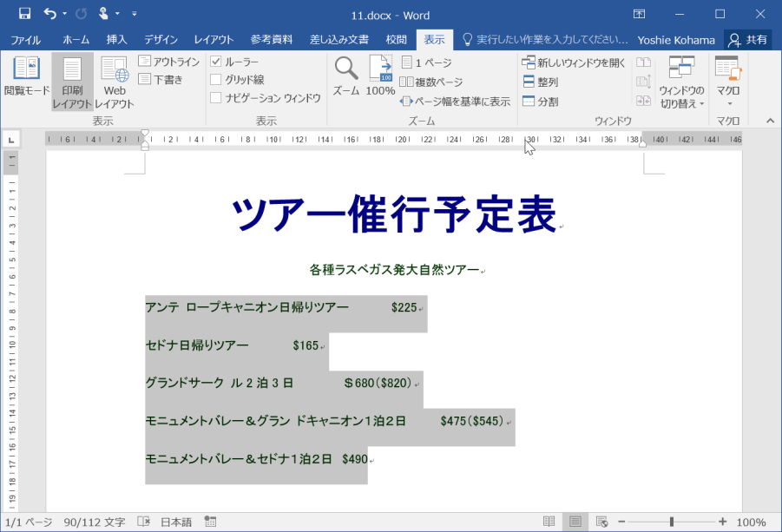Click the zoom out minus button
This screenshot has width=782, height=532.
(x=621, y=522)
